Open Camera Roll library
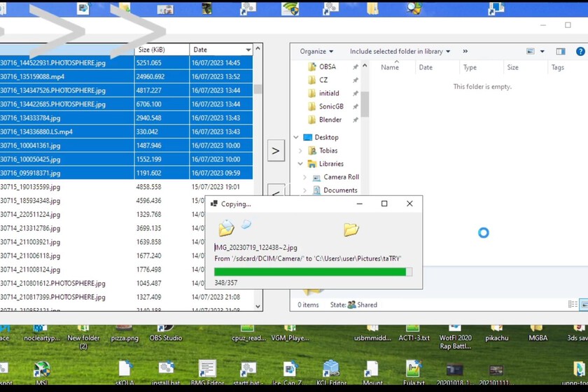The image size is (588, 392). coord(341,177)
